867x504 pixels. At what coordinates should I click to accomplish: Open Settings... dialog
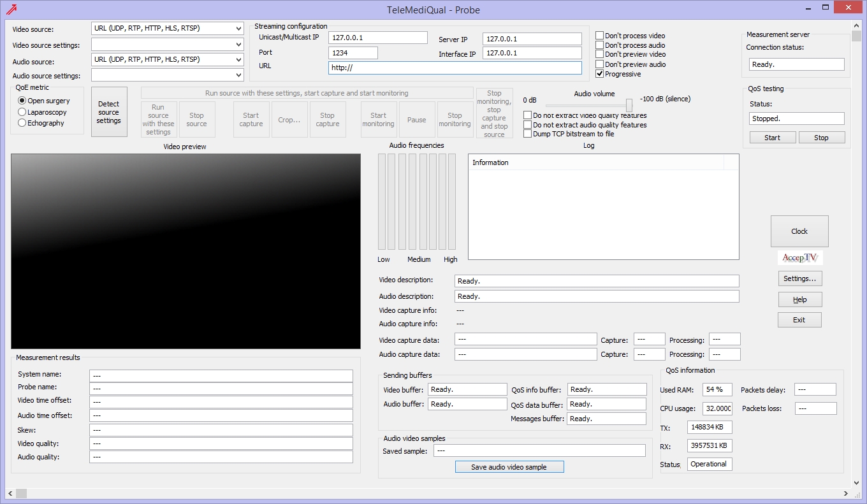799,278
